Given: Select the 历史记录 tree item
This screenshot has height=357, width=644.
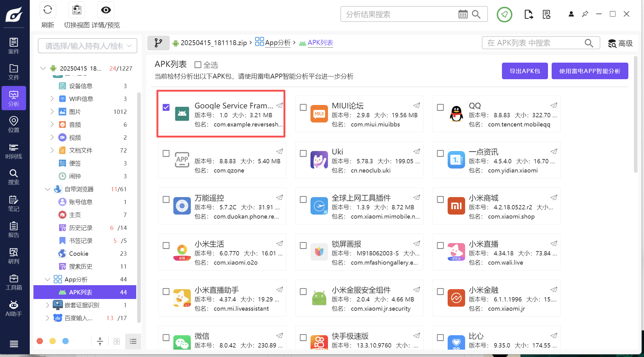Looking at the screenshot, I should 81,228.
